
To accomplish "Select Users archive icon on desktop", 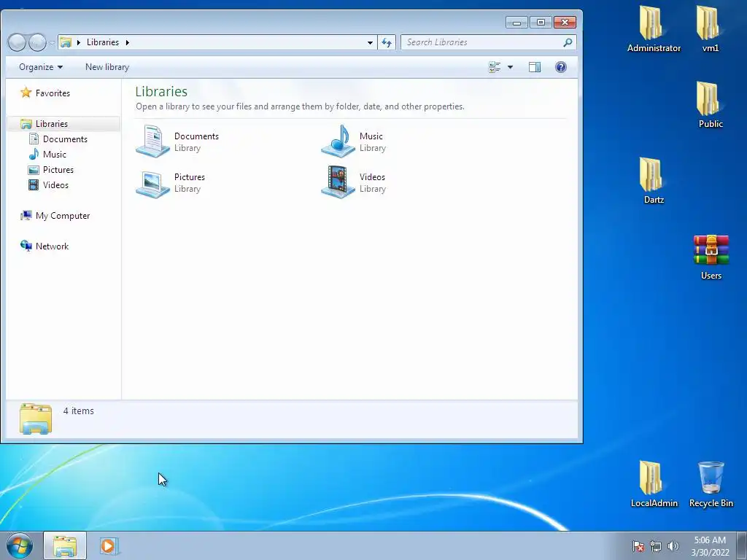I will (711, 256).
